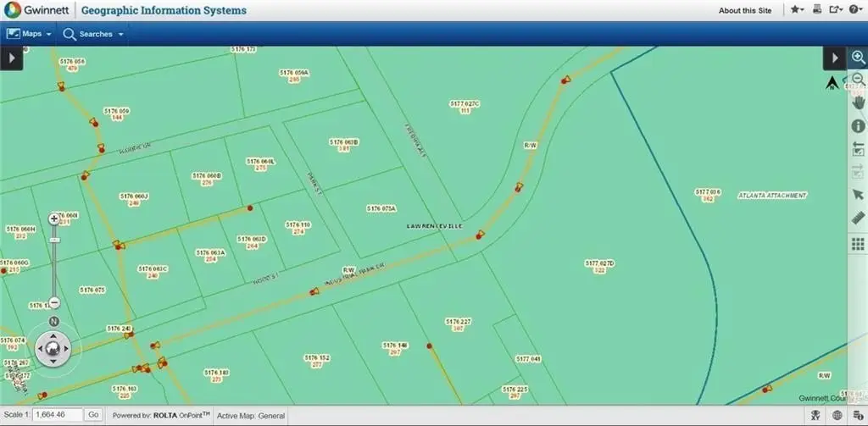Image resolution: width=868 pixels, height=426 pixels.
Task: Activate the Pan hand tool
Action: point(858,102)
